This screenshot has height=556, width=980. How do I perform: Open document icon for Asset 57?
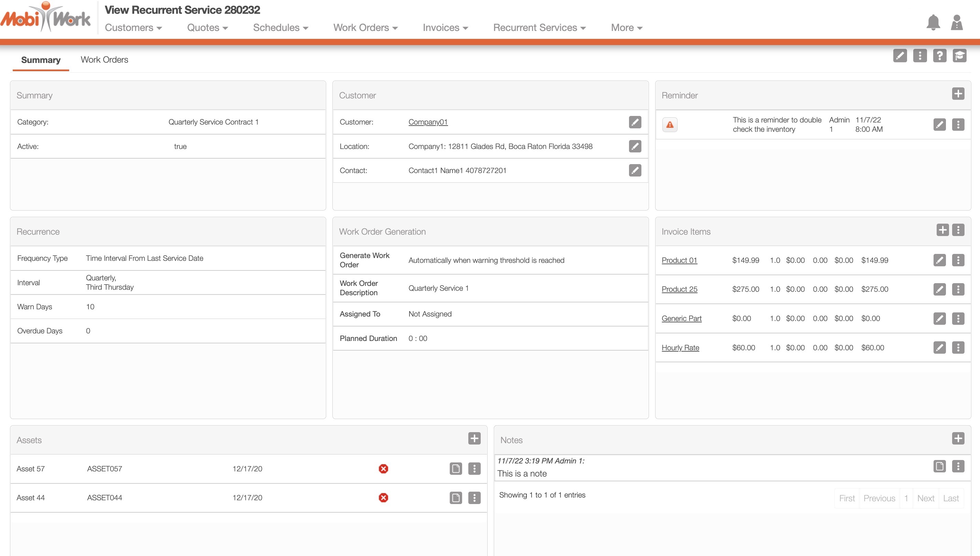456,469
